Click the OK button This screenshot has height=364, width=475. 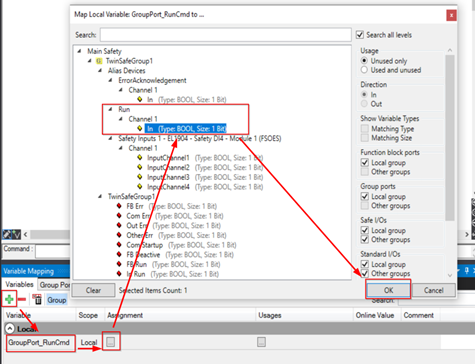click(388, 290)
